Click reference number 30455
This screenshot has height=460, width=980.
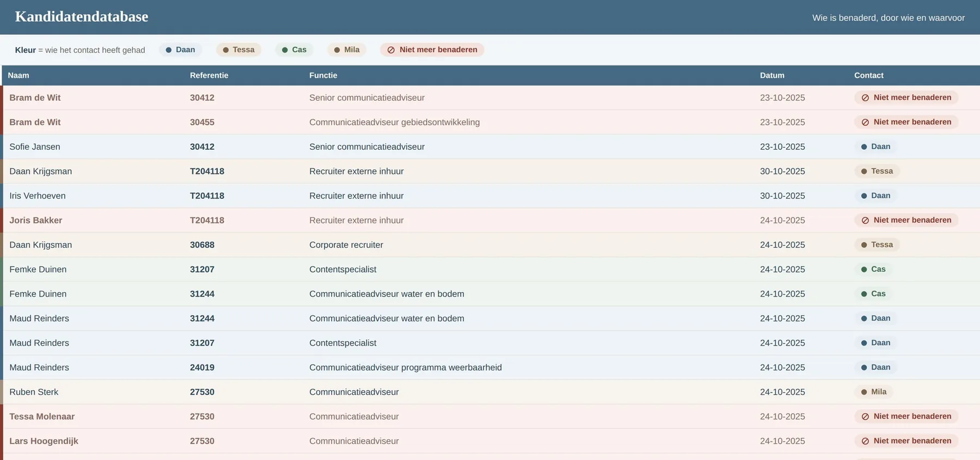(x=202, y=122)
